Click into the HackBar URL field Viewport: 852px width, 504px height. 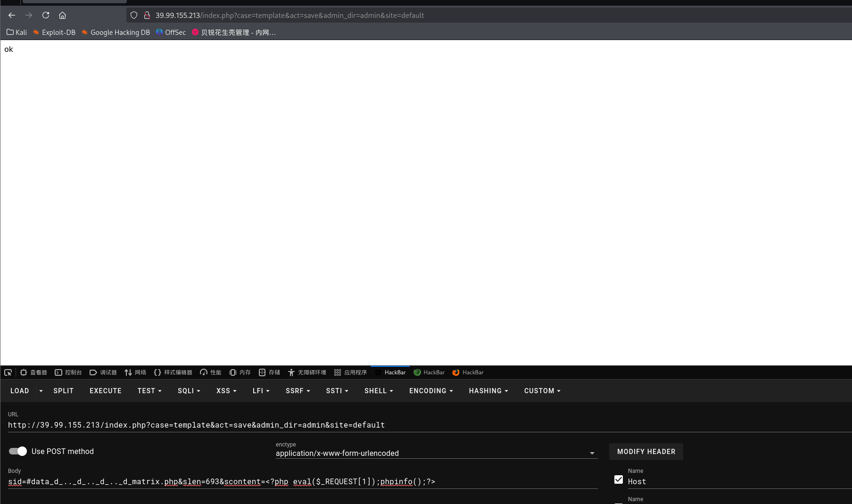[x=429, y=425]
